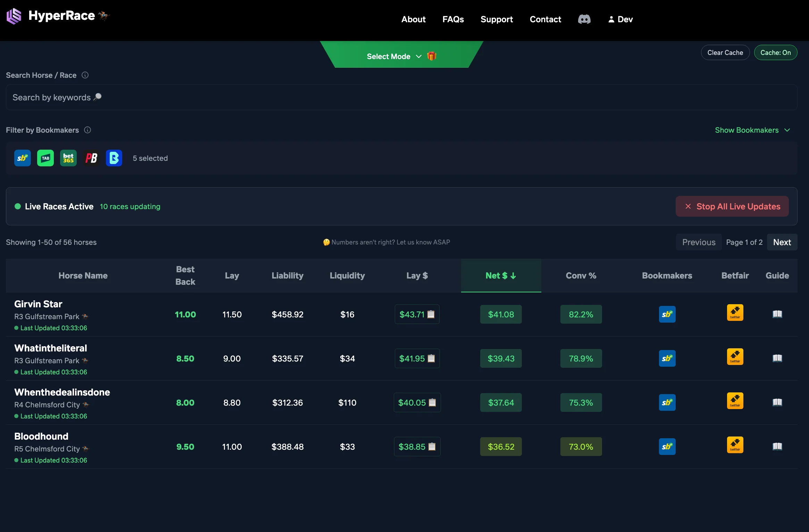Open the Dev account dropdown
Image resolution: width=809 pixels, height=532 pixels.
[x=620, y=19]
